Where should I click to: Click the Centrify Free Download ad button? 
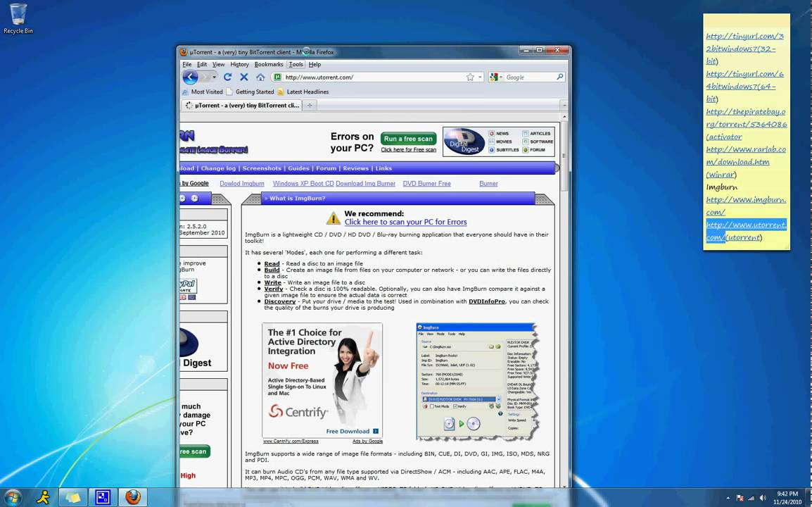coord(352,432)
